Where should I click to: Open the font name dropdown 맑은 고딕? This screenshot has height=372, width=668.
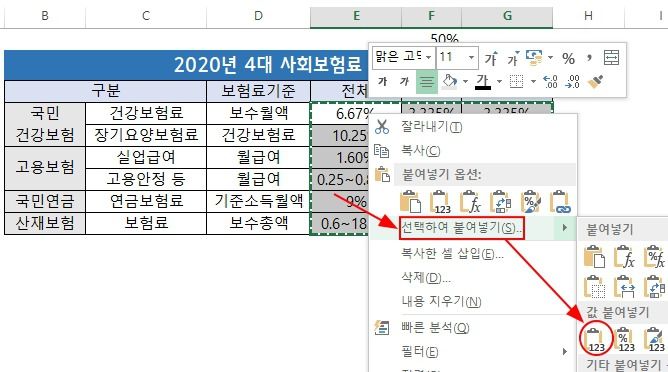coord(429,57)
